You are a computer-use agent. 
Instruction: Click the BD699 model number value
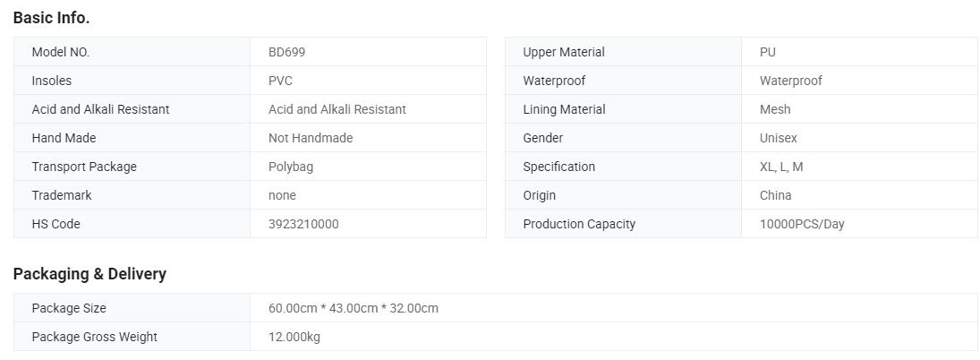pos(286,52)
